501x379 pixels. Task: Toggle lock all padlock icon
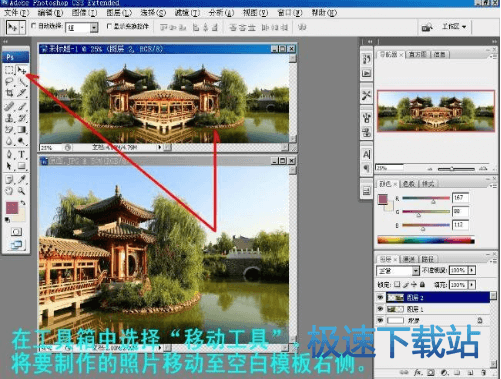422,284
